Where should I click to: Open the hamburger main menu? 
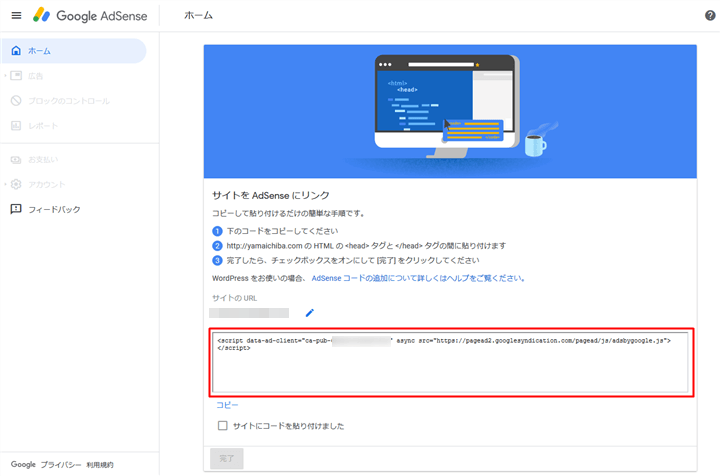pyautogui.click(x=16, y=16)
